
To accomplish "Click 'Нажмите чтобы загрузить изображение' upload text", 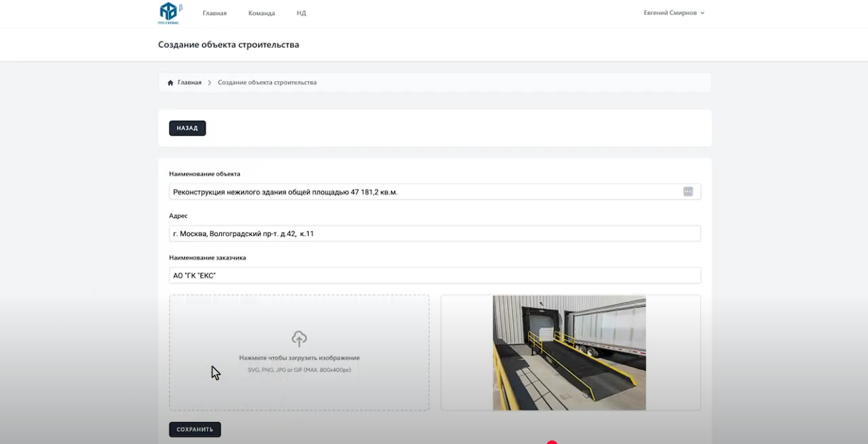I will 300,358.
